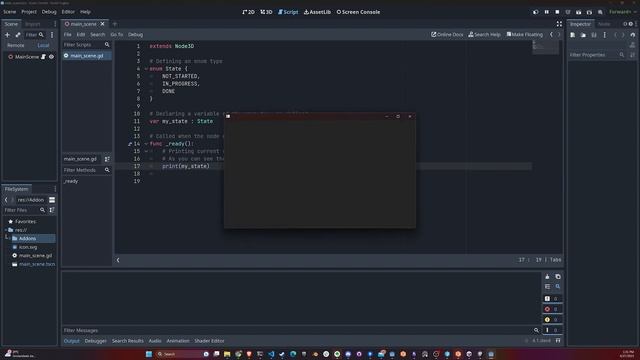Toggle visibility of MainScene node
Screen dimensions: 640x360
(x=51, y=57)
